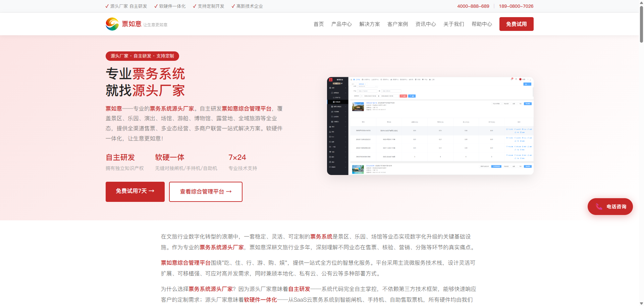Click the 软硬一体 feature heading
Image resolution: width=644 pixels, height=306 pixels.
[170, 157]
